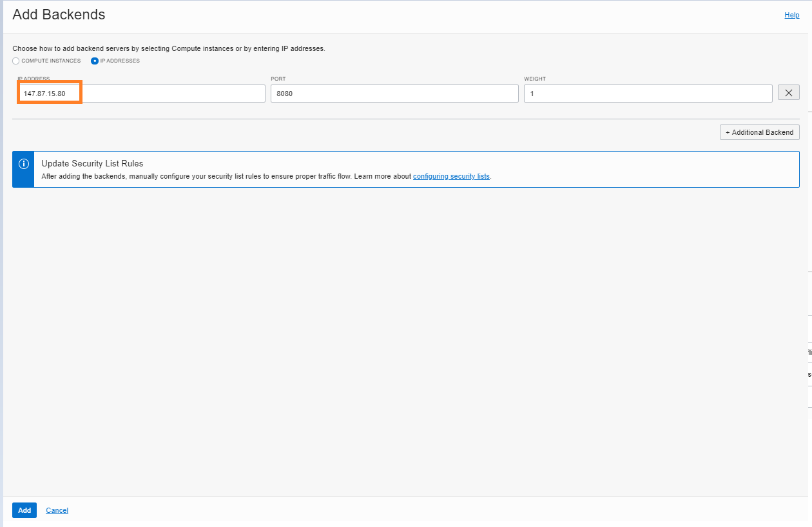
Task: Click the + Additional Backend button
Action: [759, 132]
